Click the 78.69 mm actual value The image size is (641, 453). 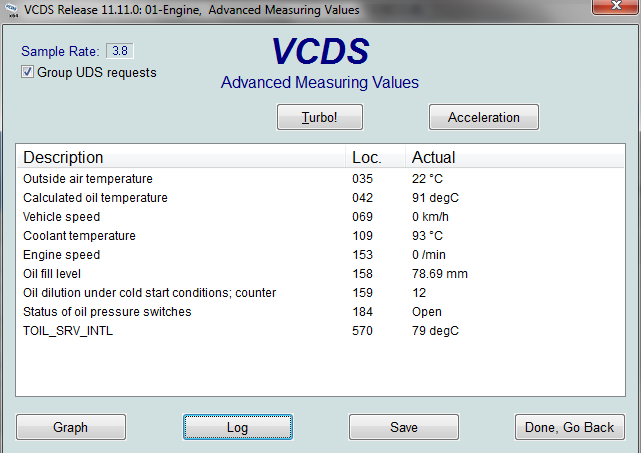click(x=440, y=274)
